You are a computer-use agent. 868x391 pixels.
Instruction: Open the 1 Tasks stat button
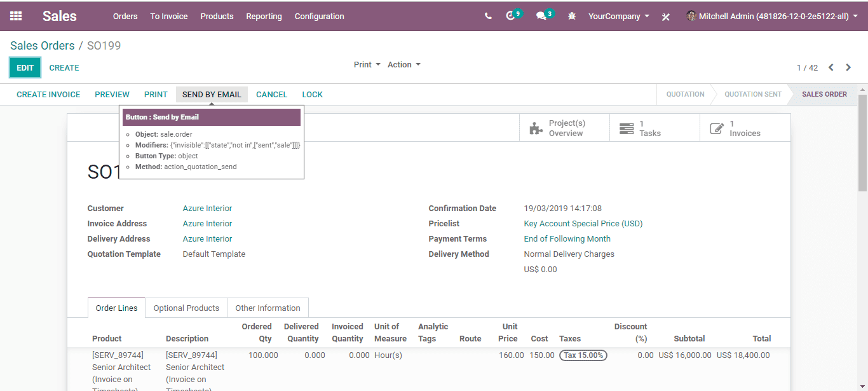coord(654,128)
